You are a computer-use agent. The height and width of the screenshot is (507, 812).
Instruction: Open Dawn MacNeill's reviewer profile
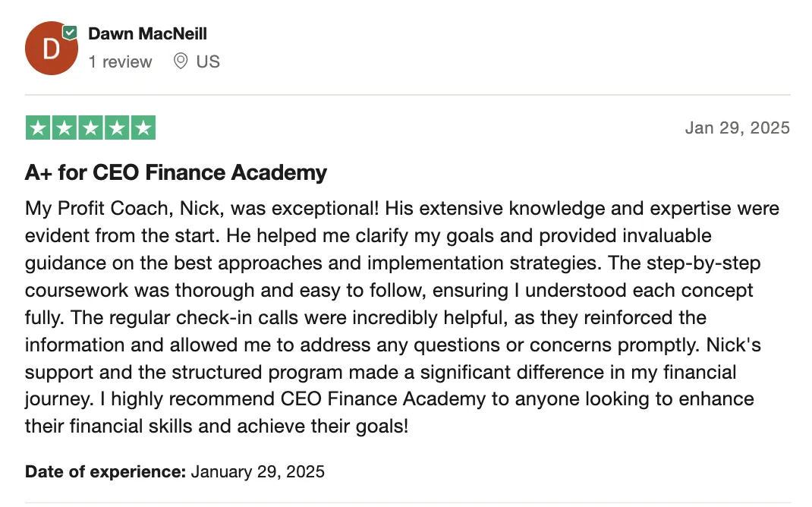coord(147,33)
